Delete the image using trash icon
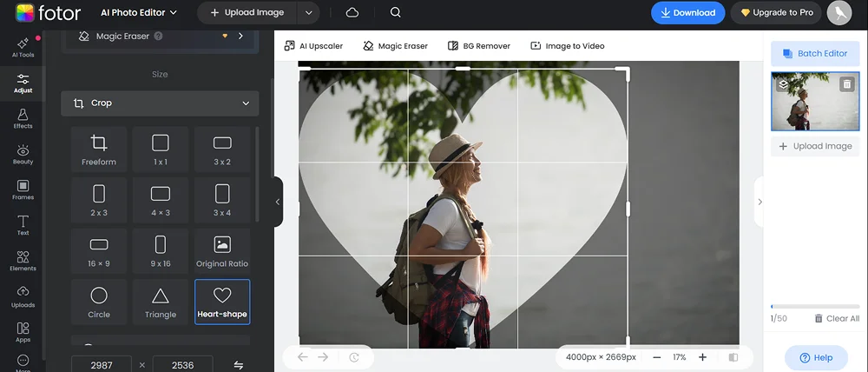 [847, 84]
